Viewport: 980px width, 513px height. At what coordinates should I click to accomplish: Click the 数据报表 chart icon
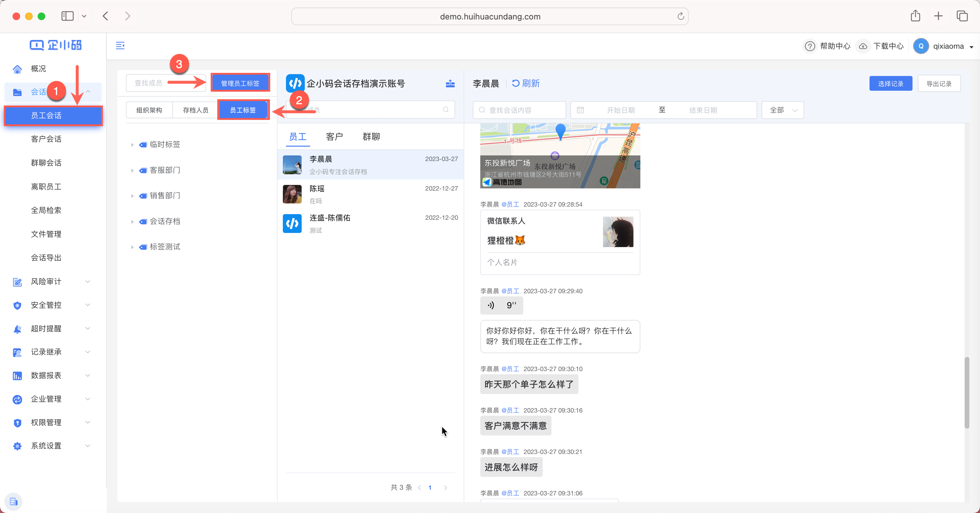tap(17, 375)
